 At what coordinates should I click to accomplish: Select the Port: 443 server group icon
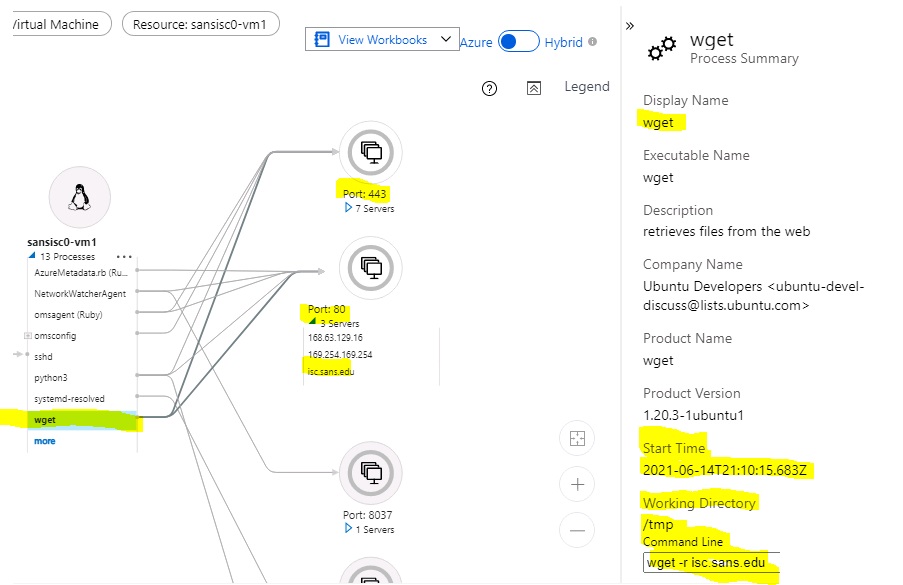[x=371, y=152]
